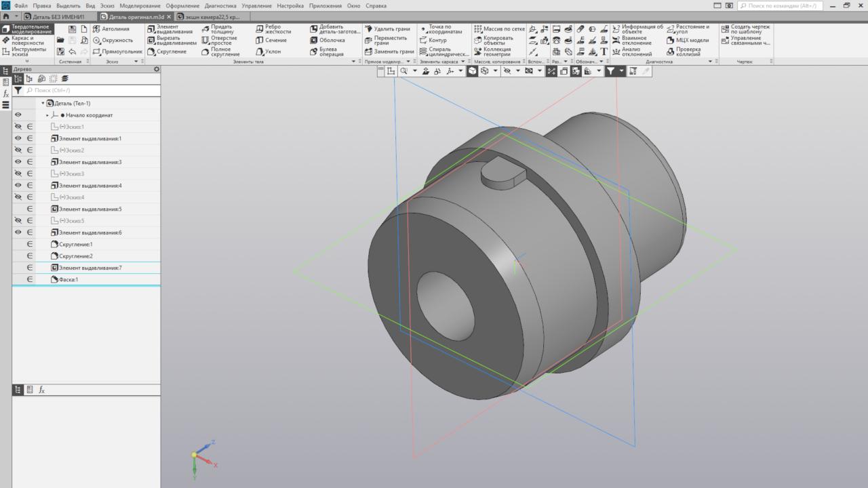Screen dimensions: 868x488
Task: Open the home button dropdown arrow
Action: click(x=15, y=16)
